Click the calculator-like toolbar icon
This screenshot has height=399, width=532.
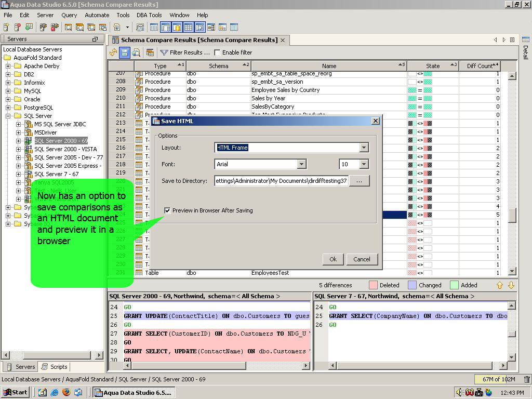[140, 27]
